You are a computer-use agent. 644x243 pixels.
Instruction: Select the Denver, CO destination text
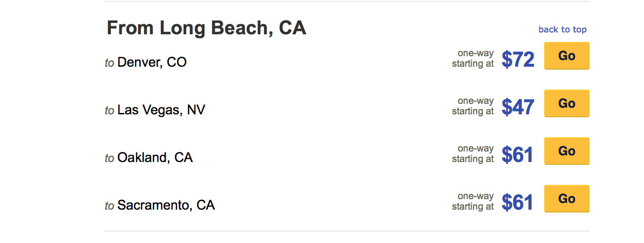[x=152, y=62]
